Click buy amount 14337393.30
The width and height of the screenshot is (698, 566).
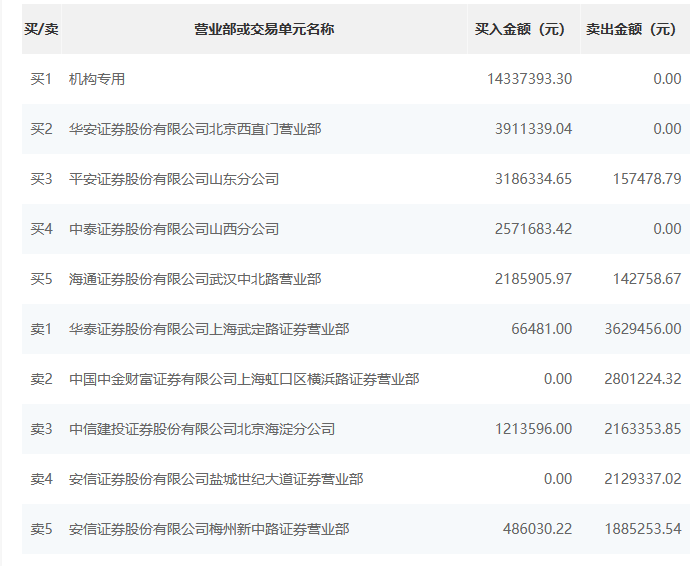click(x=529, y=79)
